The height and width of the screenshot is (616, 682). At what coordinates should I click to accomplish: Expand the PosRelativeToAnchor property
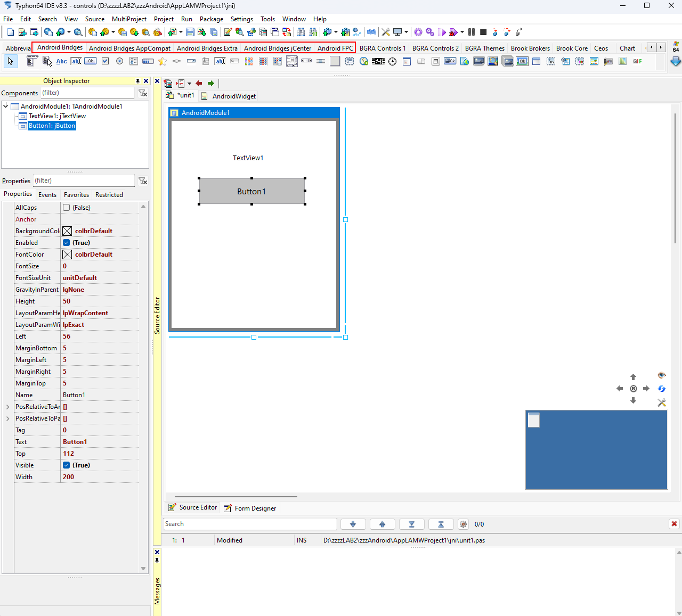pos(7,407)
